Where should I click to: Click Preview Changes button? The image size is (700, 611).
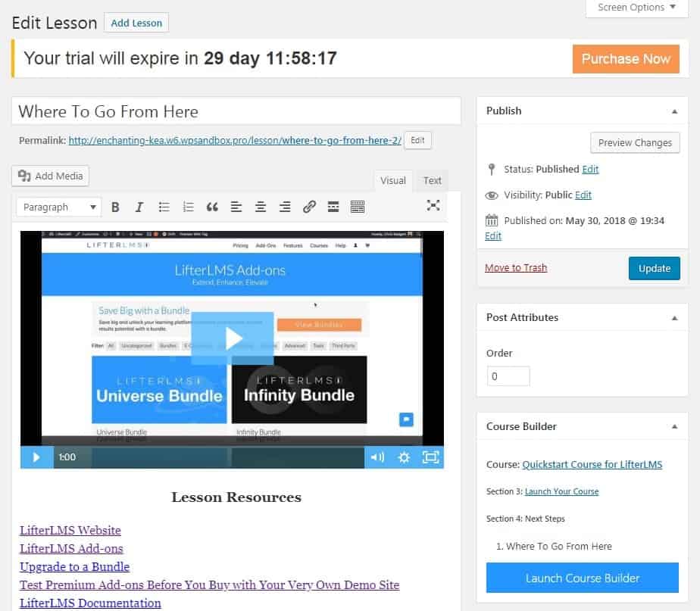(x=635, y=143)
